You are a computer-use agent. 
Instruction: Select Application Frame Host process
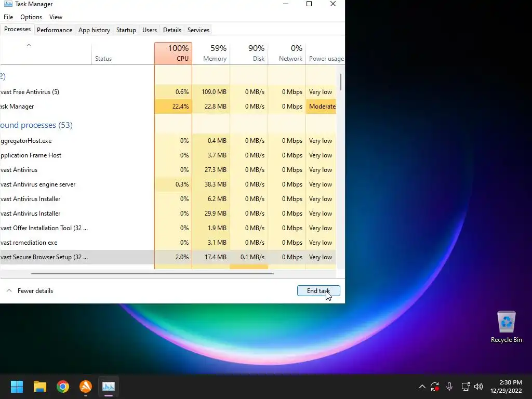pos(168,155)
